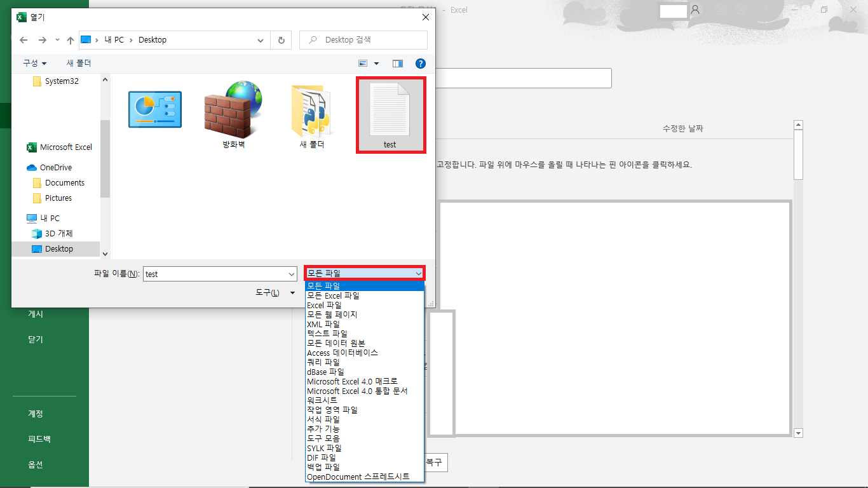
Task: Choose 모든 데이터 원본 file type
Action: (x=364, y=343)
